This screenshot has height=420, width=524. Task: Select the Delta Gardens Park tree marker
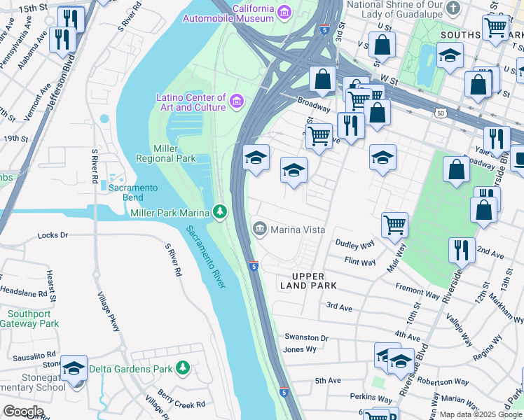182,367
